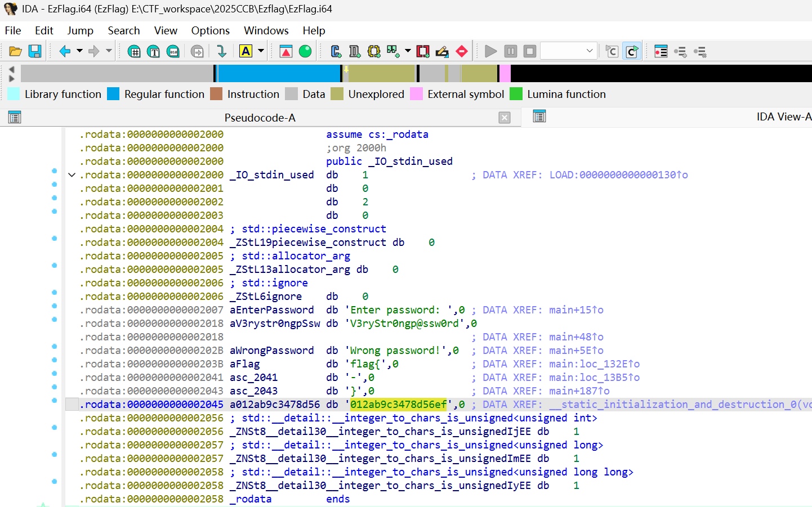Open the breakpoint list icon
Viewport: 812px width, 507px height.
pyautogui.click(x=661, y=52)
